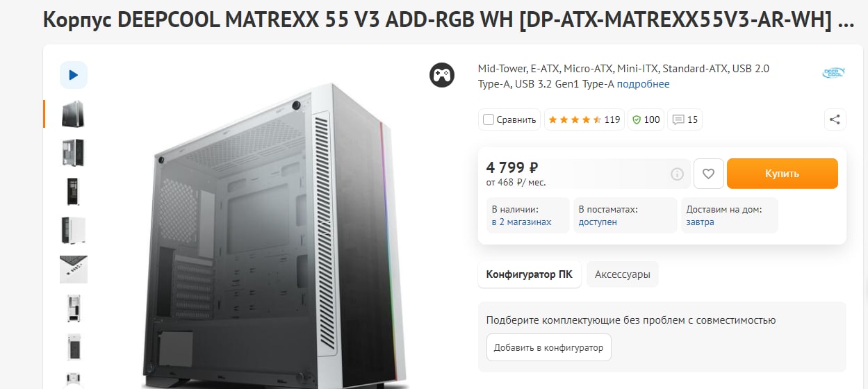Screen dimensions: 868x389
Task: Add product to favorites with heart icon
Action: (x=709, y=174)
